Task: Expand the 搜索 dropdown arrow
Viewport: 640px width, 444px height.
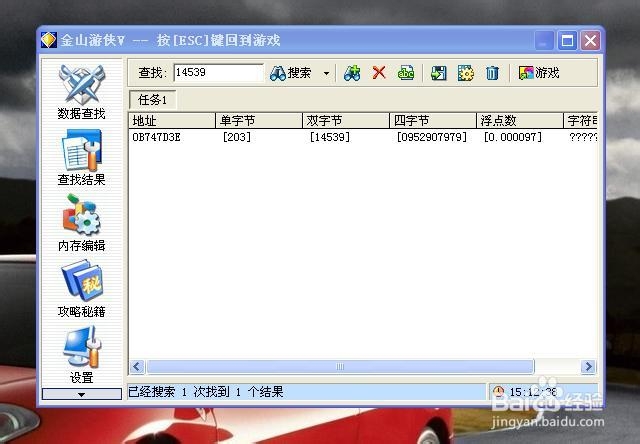Action: point(326,73)
